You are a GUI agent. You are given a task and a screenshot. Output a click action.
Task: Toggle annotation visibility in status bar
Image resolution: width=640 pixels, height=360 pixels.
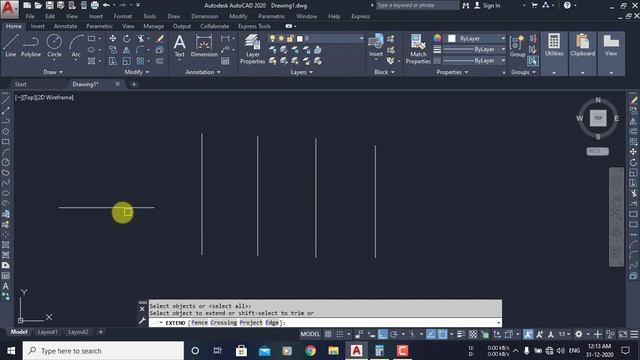(x=528, y=334)
